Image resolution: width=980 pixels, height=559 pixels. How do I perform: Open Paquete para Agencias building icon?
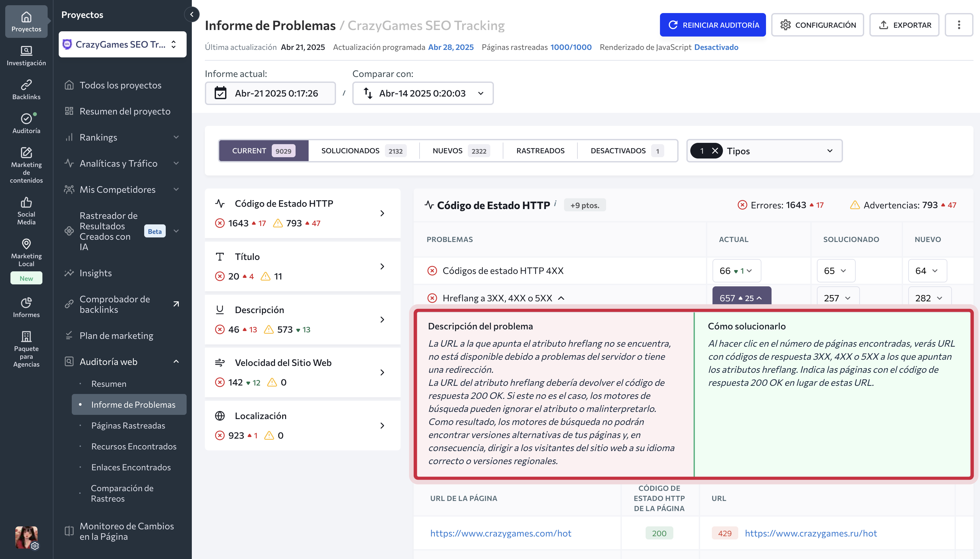(26, 336)
